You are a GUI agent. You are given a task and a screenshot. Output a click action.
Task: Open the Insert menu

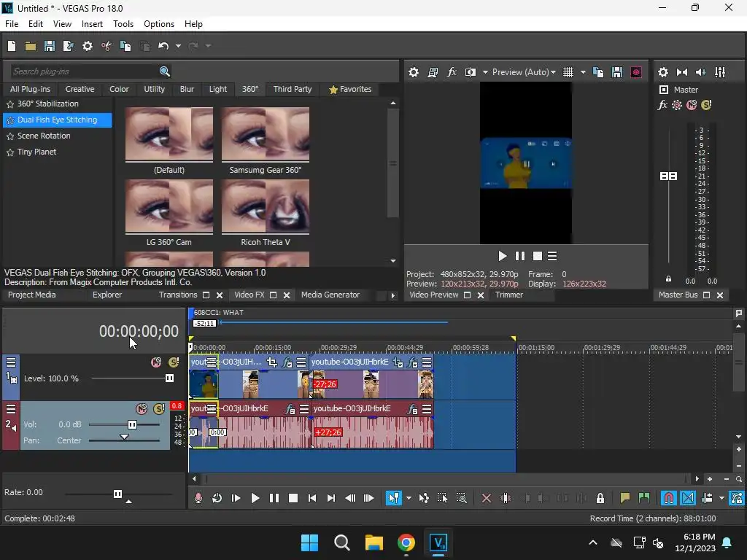coord(92,24)
